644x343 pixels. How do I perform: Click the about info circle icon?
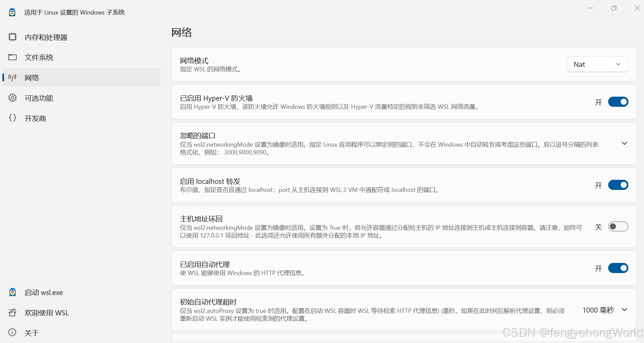coord(13,333)
